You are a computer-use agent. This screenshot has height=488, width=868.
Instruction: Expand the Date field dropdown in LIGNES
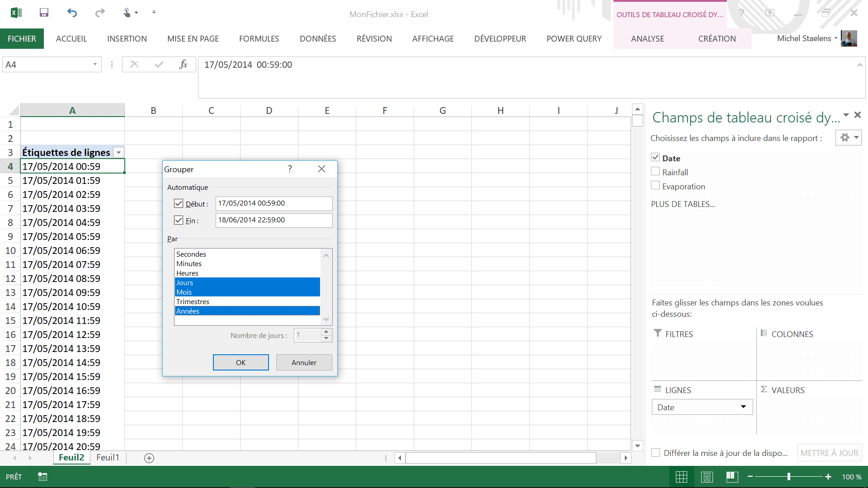[x=743, y=407]
